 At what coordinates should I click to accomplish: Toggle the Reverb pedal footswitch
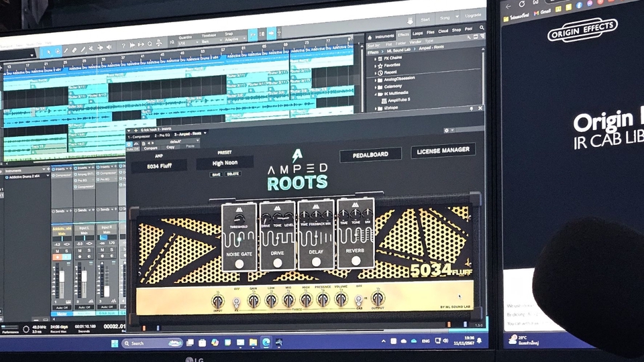tap(356, 260)
